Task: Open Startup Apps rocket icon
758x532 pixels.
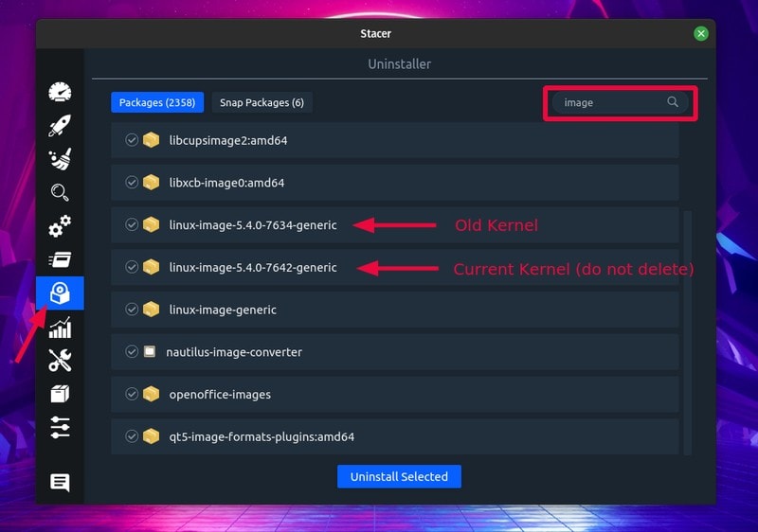Action: click(x=60, y=126)
